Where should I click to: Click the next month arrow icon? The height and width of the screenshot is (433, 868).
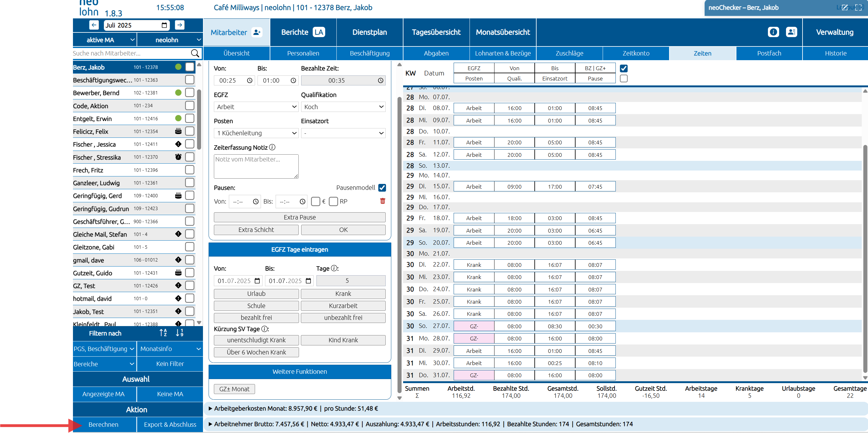pyautogui.click(x=180, y=25)
